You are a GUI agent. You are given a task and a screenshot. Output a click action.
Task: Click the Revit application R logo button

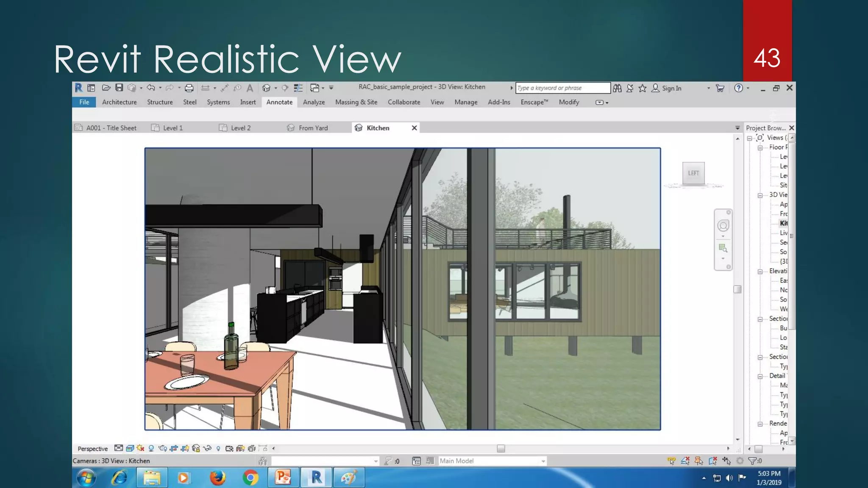click(x=79, y=88)
